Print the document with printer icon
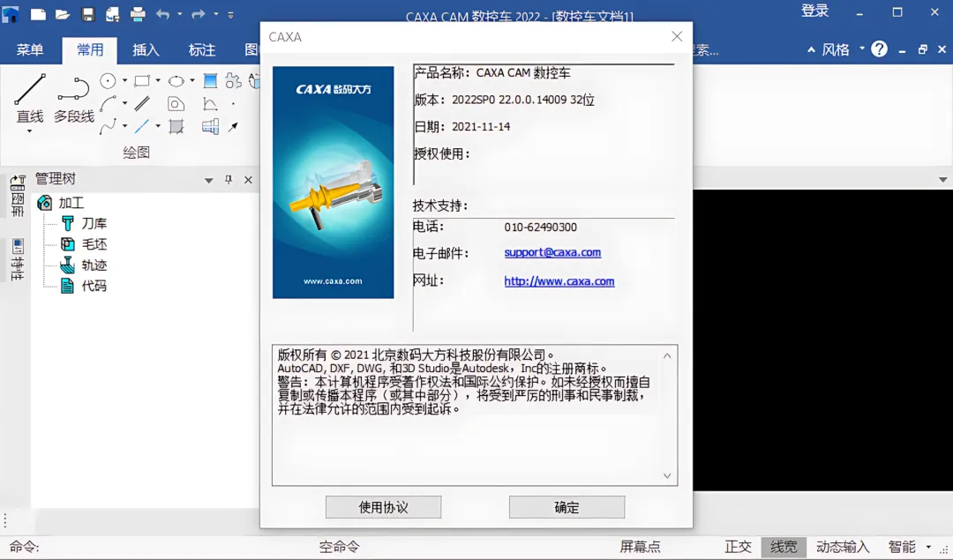The height and width of the screenshot is (560, 953). tap(138, 14)
